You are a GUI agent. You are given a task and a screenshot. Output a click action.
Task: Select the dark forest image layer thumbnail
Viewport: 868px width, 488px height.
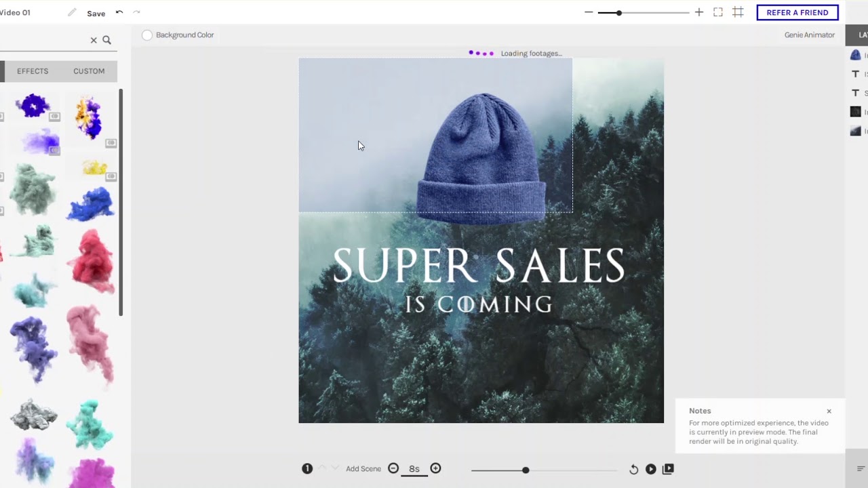click(856, 112)
